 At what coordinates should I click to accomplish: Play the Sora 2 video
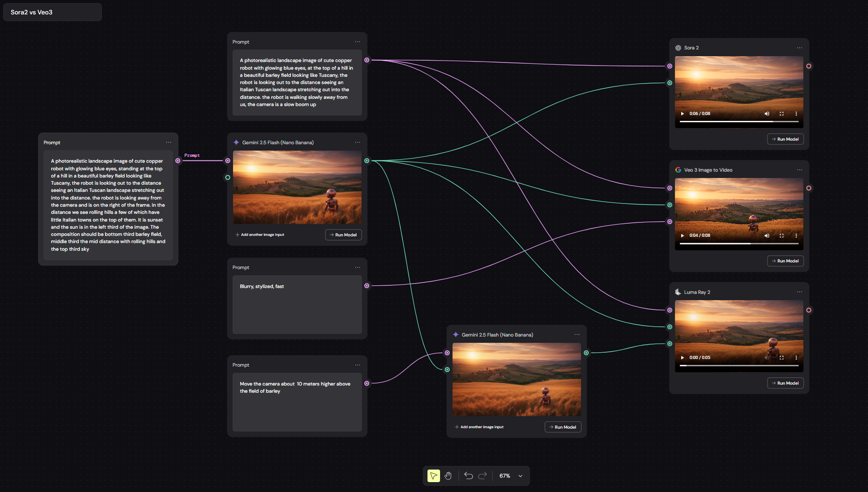tap(682, 114)
